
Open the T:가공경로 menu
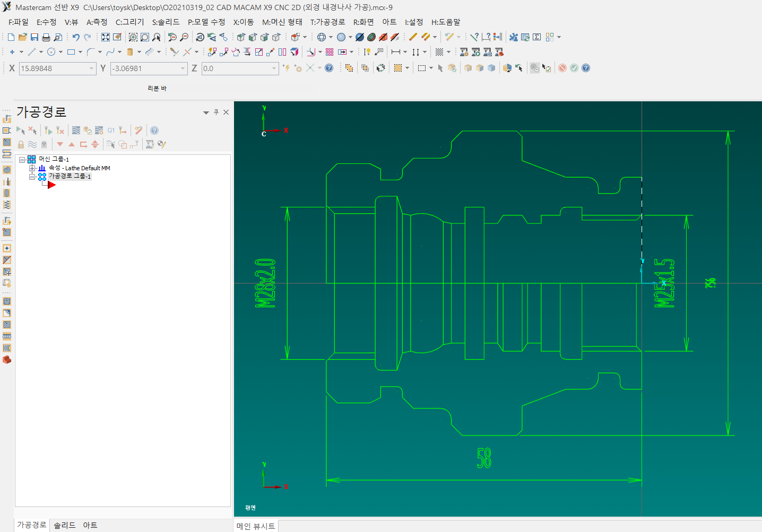[327, 22]
